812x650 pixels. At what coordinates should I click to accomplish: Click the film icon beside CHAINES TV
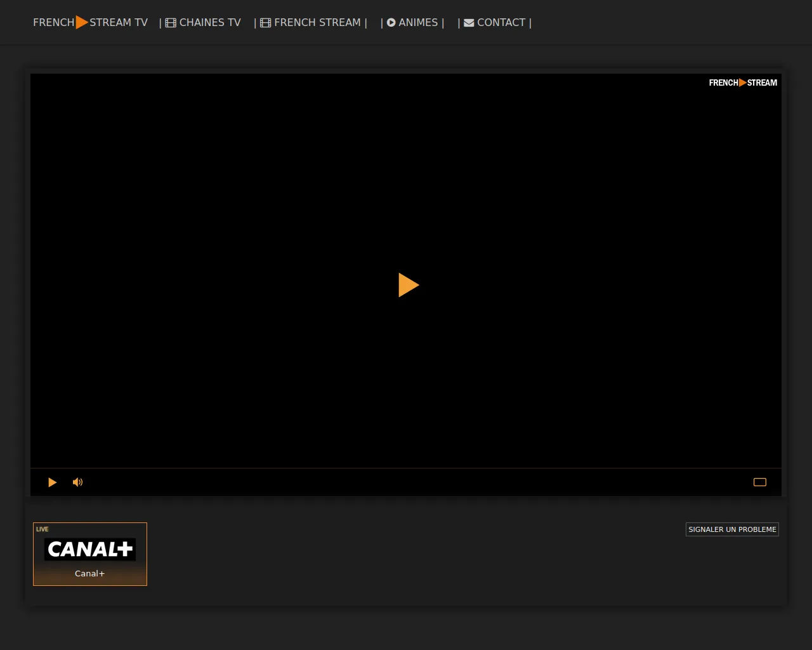171,23
